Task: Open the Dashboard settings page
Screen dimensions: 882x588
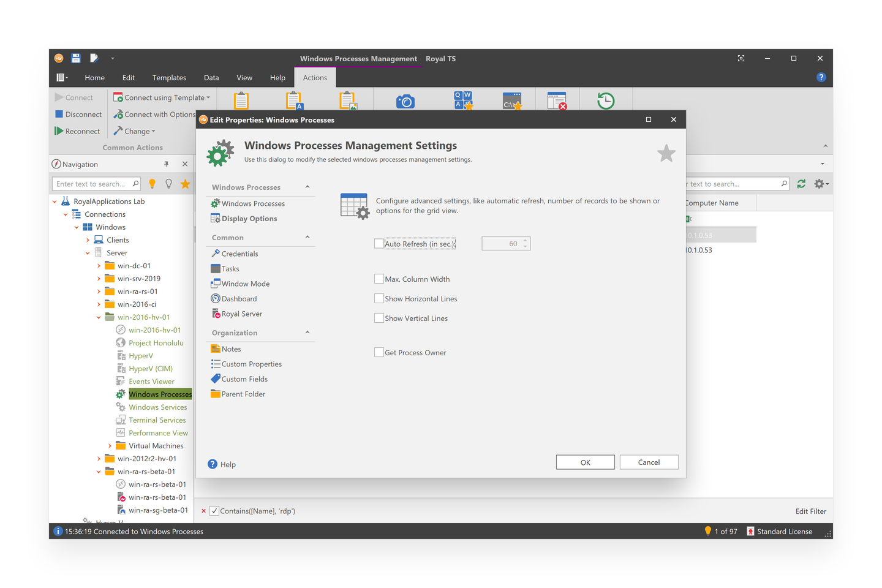Action: pos(239,298)
